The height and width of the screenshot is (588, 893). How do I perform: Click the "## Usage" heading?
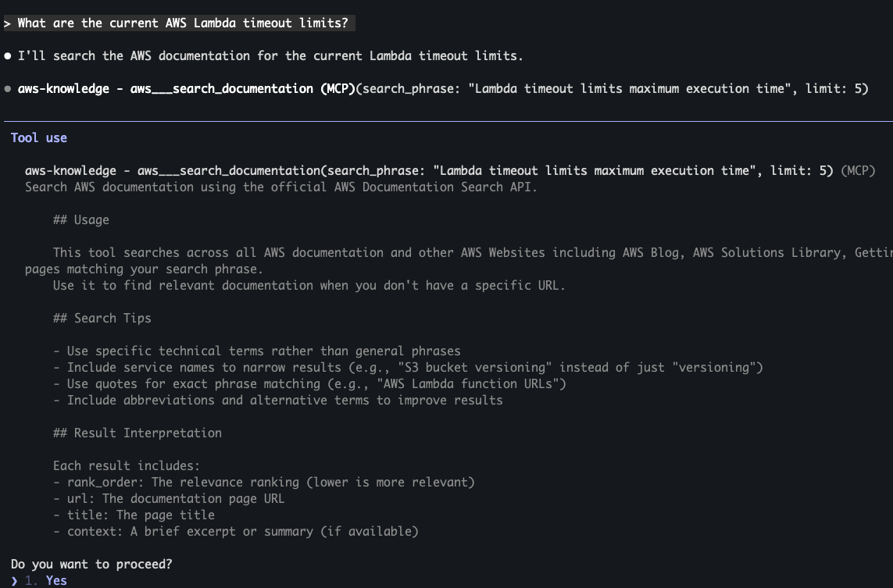81,220
